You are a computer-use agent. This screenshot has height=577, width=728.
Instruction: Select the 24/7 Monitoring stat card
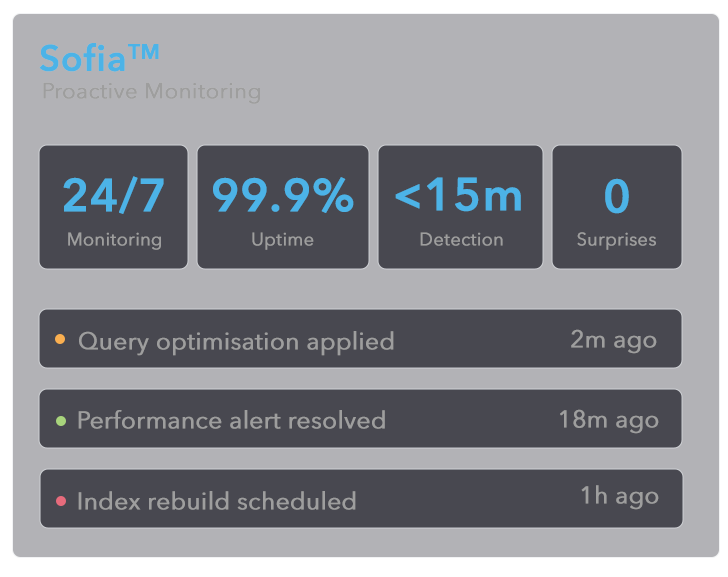click(114, 207)
